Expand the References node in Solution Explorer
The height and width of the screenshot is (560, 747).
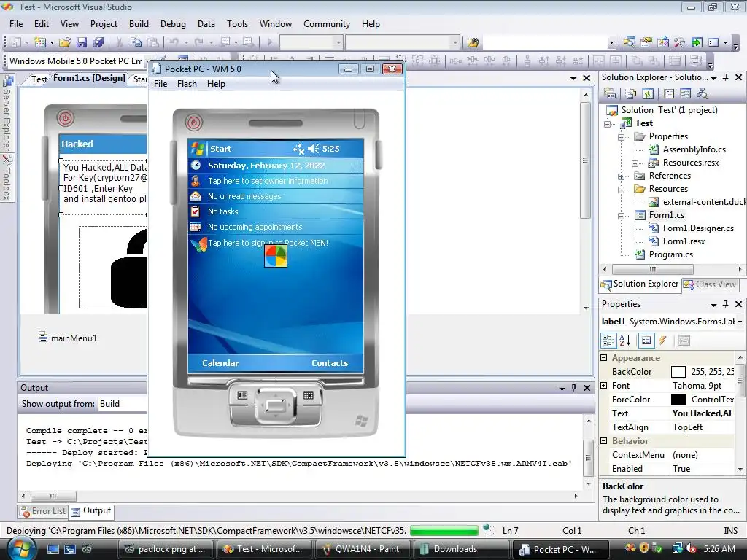(x=621, y=176)
